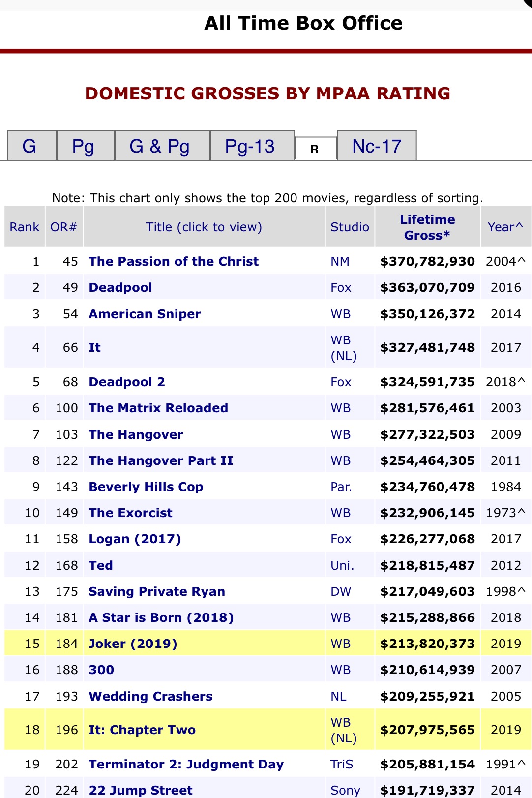Sort by OR# column header
The height and width of the screenshot is (798, 532).
click(64, 227)
